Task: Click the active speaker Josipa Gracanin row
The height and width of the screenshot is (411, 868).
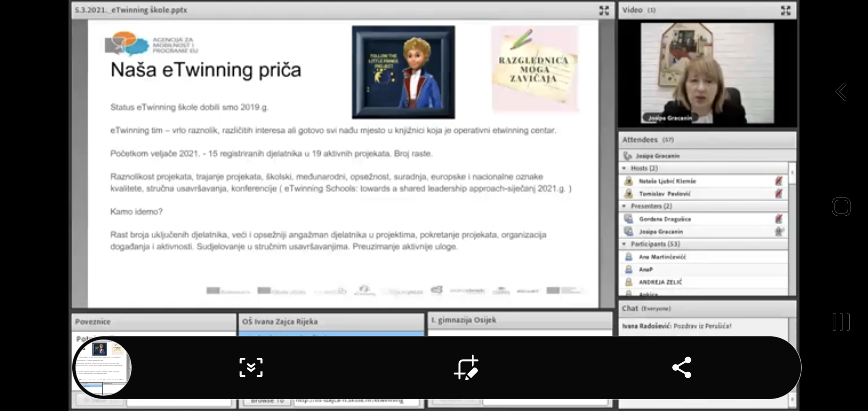Action: (x=707, y=156)
